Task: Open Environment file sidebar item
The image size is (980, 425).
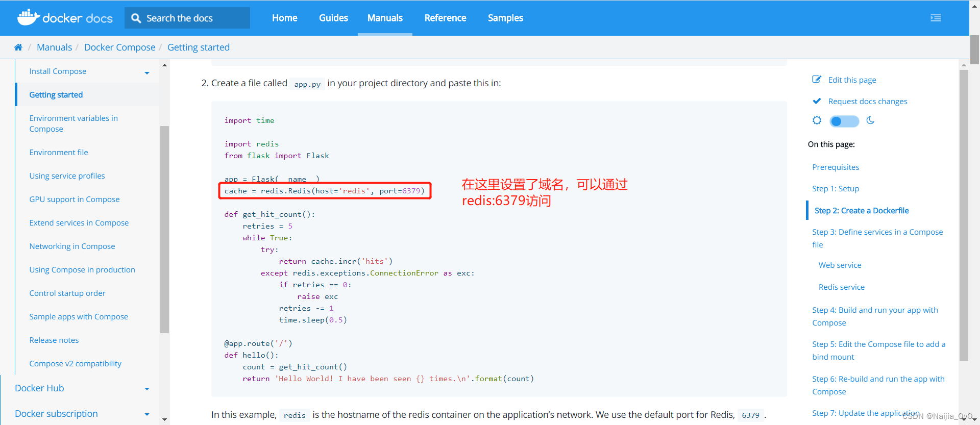Action: pos(59,153)
